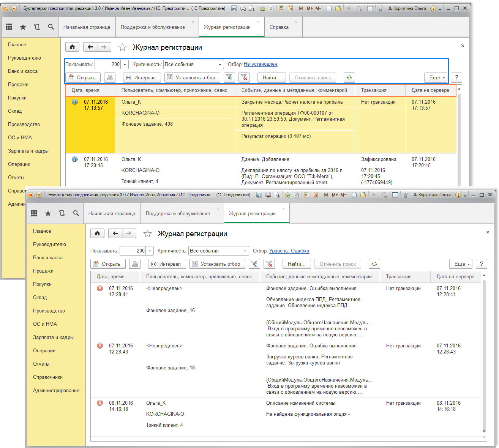Open the main menu arrow in the front window title bar
Viewport: 499px width, 448px height.
pos(39,195)
